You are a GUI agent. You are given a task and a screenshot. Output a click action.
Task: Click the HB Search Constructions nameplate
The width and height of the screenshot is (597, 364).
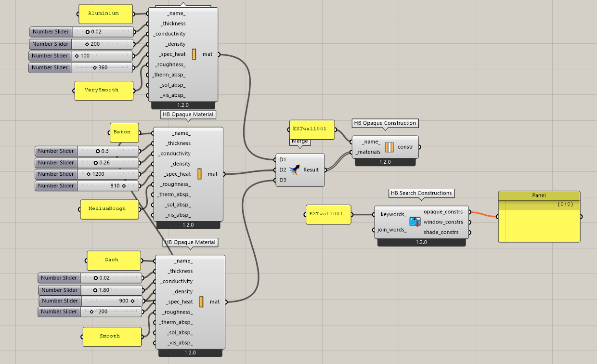click(x=421, y=194)
